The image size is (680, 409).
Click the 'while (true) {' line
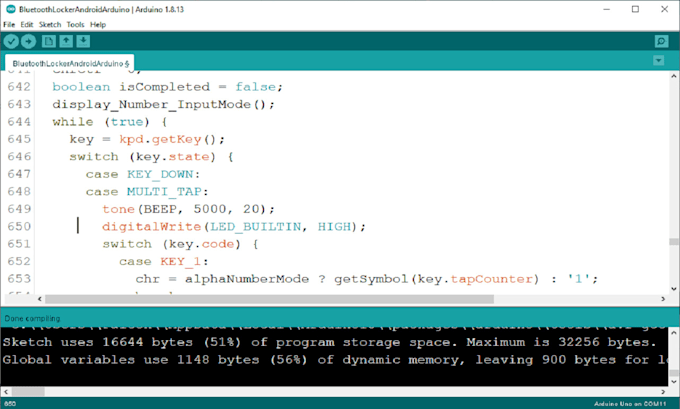pos(110,122)
